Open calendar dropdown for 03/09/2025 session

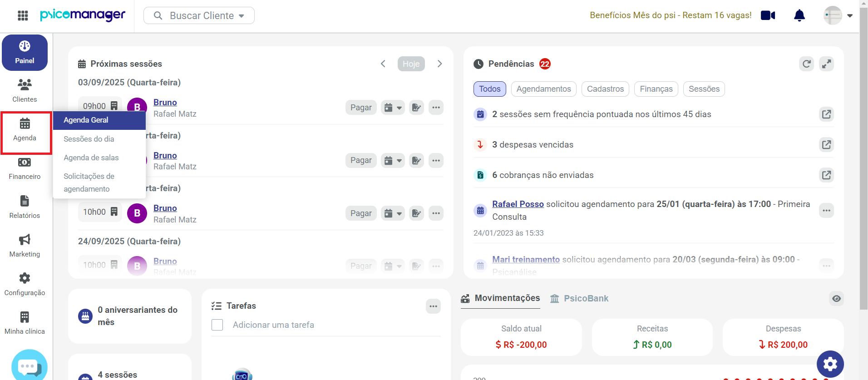(393, 108)
